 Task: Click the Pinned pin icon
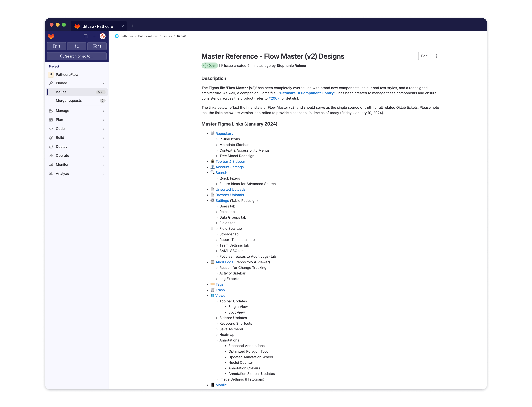51,83
